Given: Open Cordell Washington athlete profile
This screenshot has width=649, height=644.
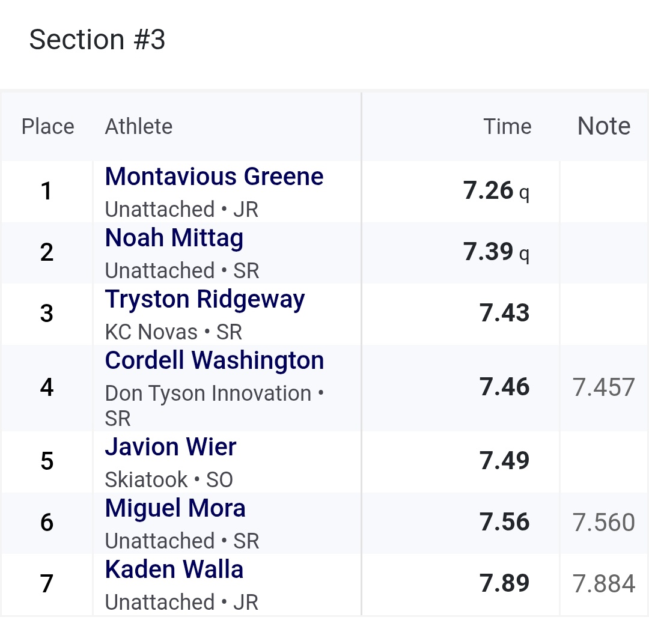Looking at the screenshot, I should [215, 360].
